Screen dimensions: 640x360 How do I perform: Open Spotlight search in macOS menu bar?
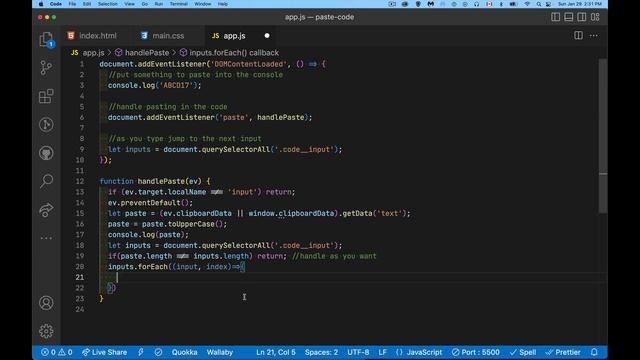(x=539, y=4)
